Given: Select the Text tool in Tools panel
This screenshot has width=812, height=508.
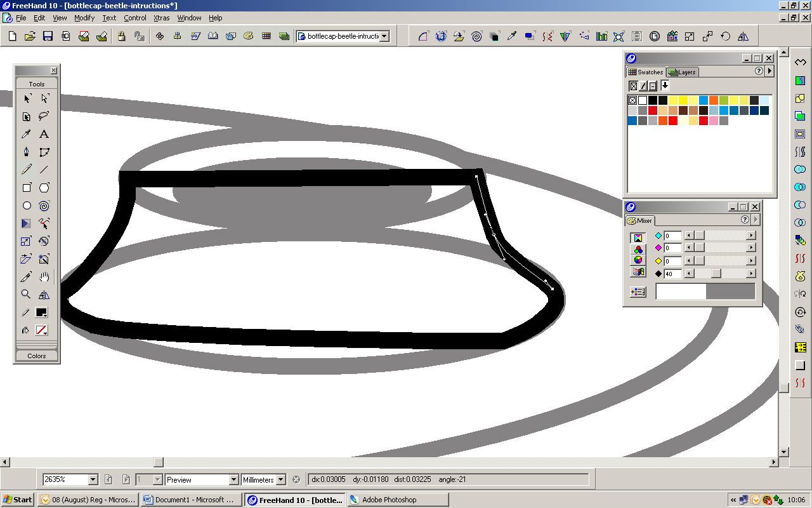Looking at the screenshot, I should [44, 134].
